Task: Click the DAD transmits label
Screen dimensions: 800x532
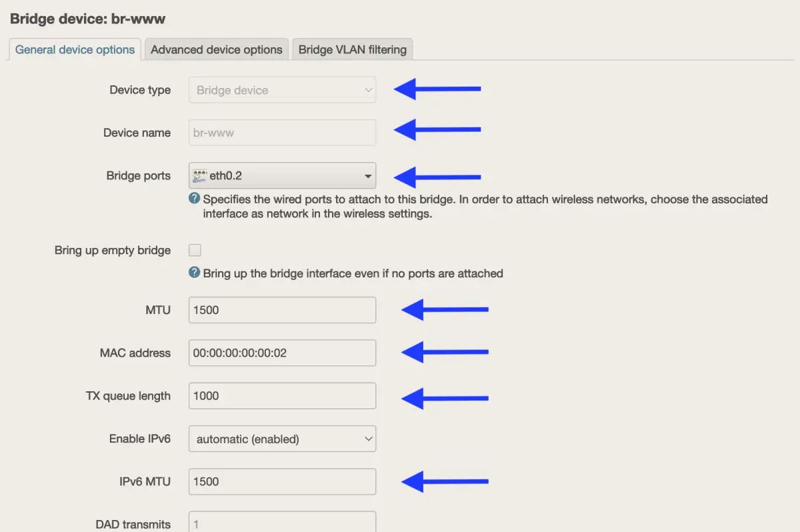Action: coord(133,524)
